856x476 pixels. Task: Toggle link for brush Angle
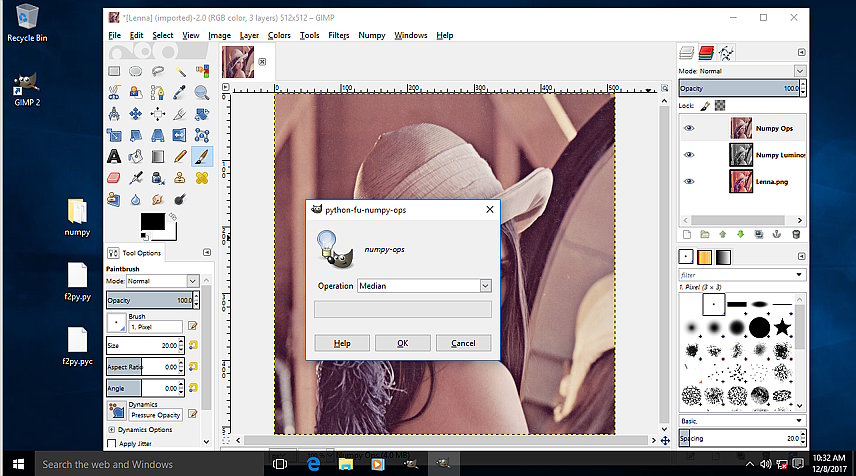tap(193, 388)
